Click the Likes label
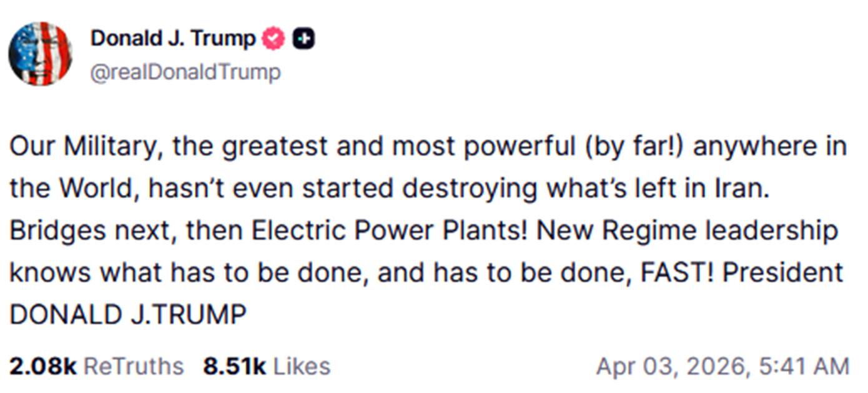This screenshot has width=868, height=393. click(x=302, y=366)
